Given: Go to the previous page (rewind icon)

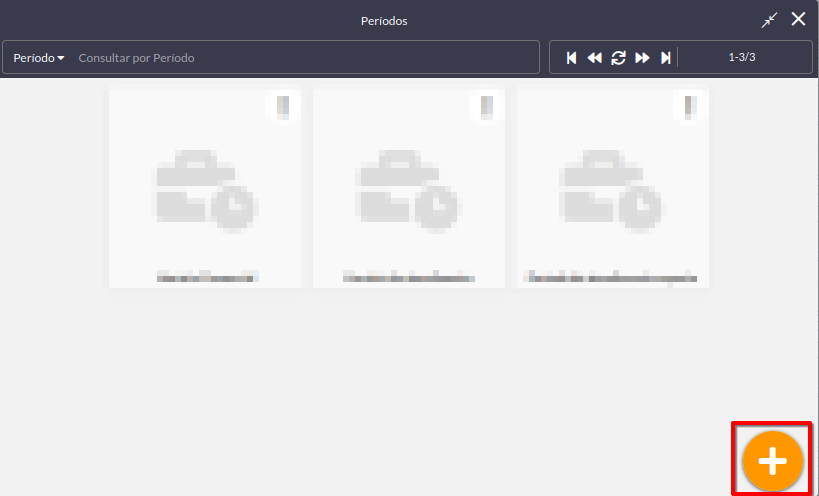Looking at the screenshot, I should pyautogui.click(x=594, y=58).
